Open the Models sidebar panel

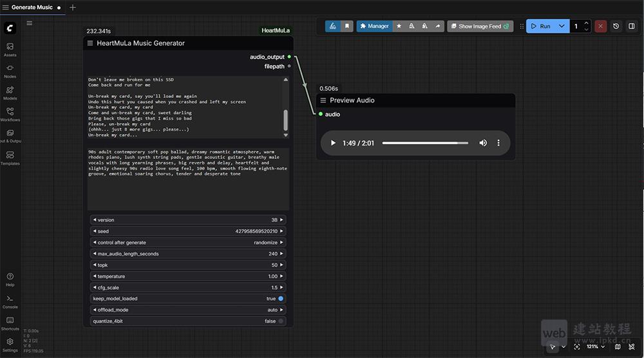coord(10,93)
